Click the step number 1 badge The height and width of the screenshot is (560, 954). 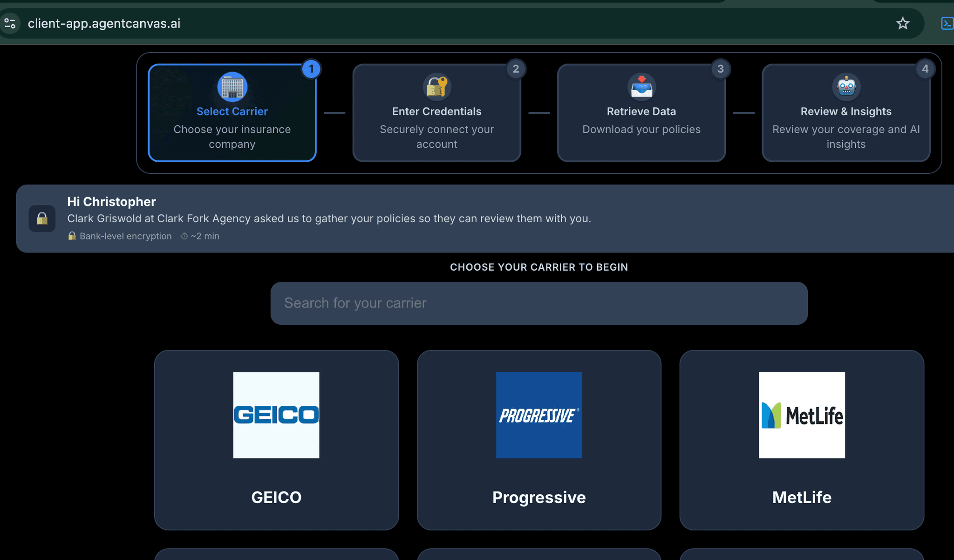pyautogui.click(x=311, y=69)
